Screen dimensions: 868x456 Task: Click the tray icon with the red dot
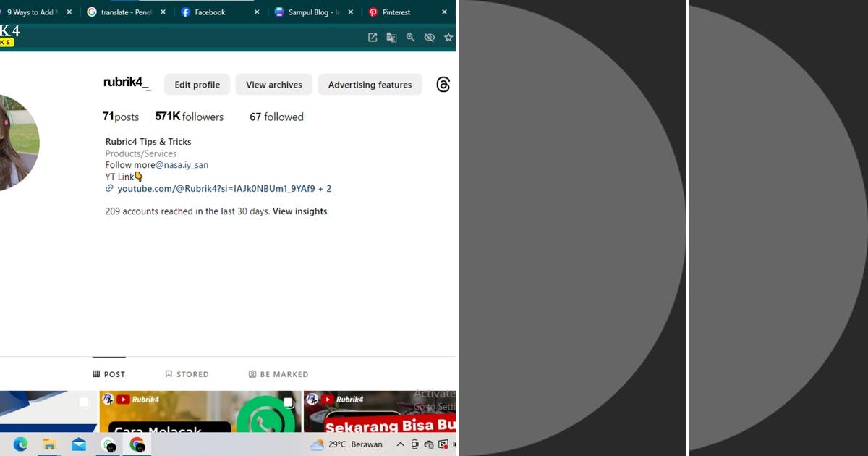(443, 444)
